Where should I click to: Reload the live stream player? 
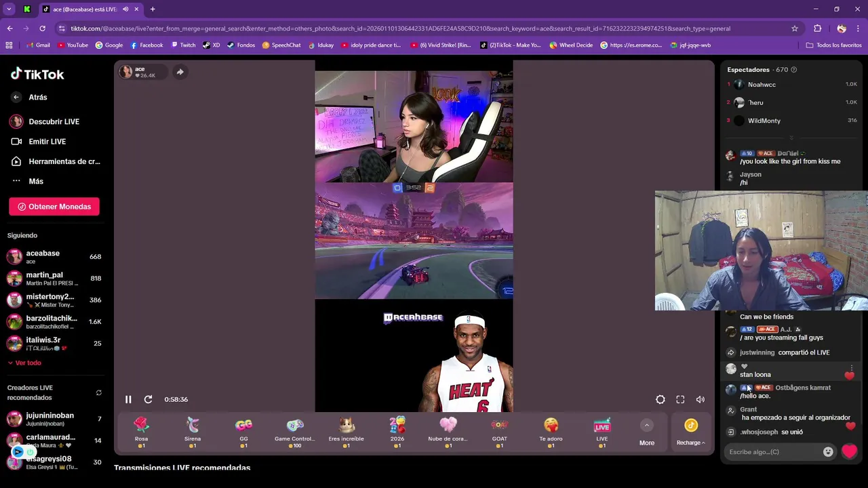148,399
